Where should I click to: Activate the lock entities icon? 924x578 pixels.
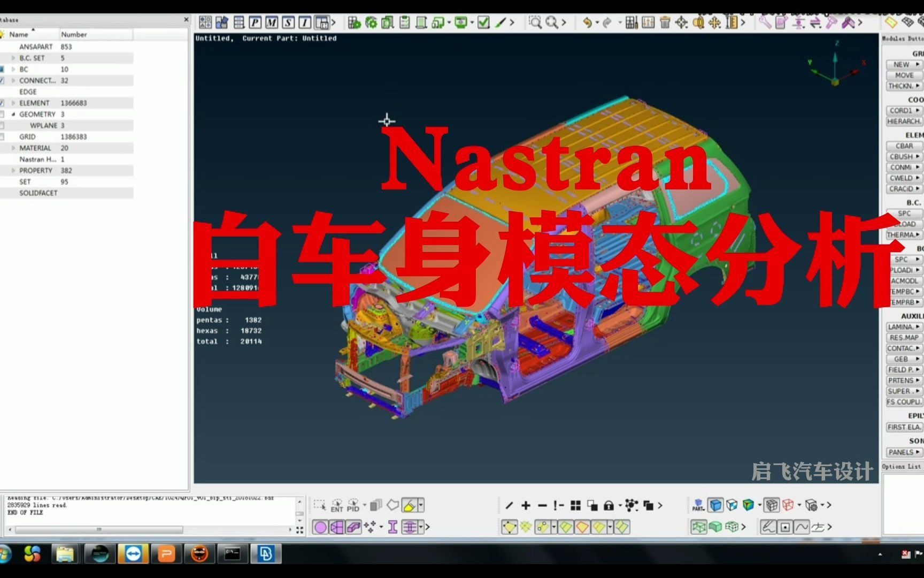pyautogui.click(x=609, y=505)
